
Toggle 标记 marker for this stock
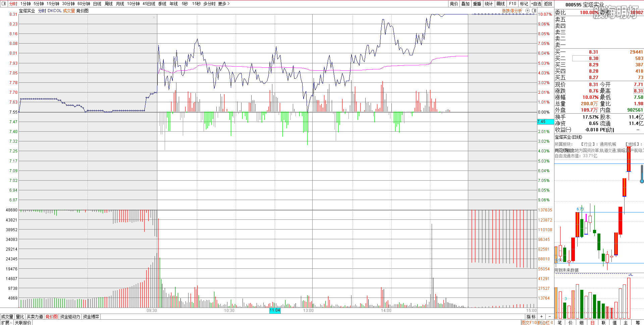click(x=524, y=4)
